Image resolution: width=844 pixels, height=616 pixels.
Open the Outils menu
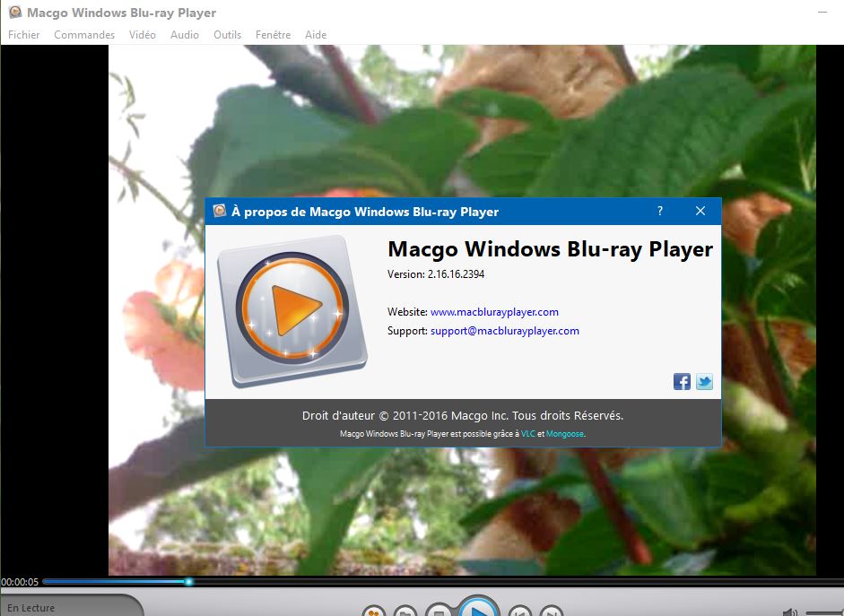[227, 35]
